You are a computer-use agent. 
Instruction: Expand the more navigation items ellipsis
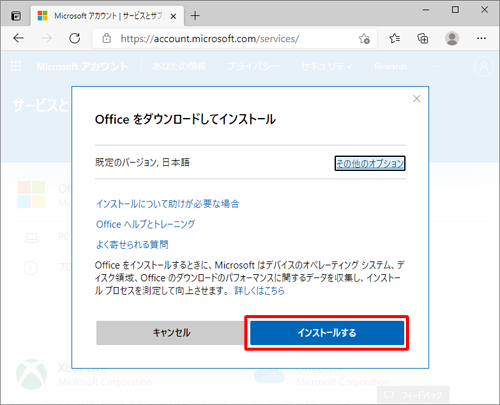[433, 66]
